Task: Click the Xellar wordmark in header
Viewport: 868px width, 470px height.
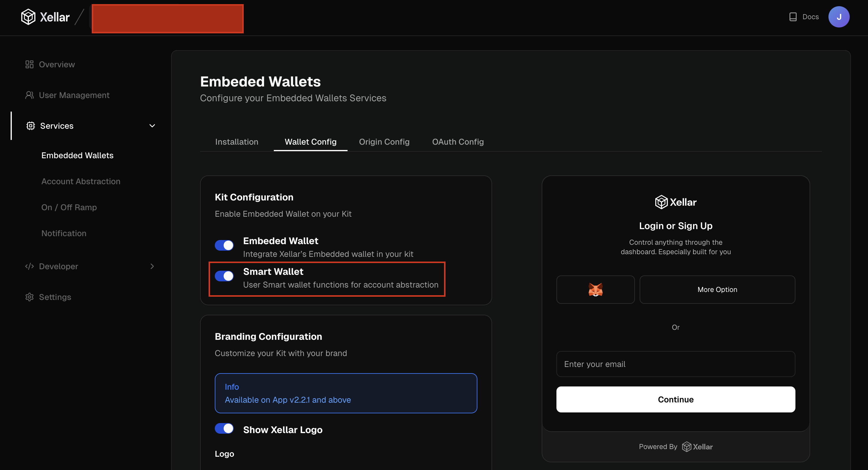Action: [x=55, y=17]
